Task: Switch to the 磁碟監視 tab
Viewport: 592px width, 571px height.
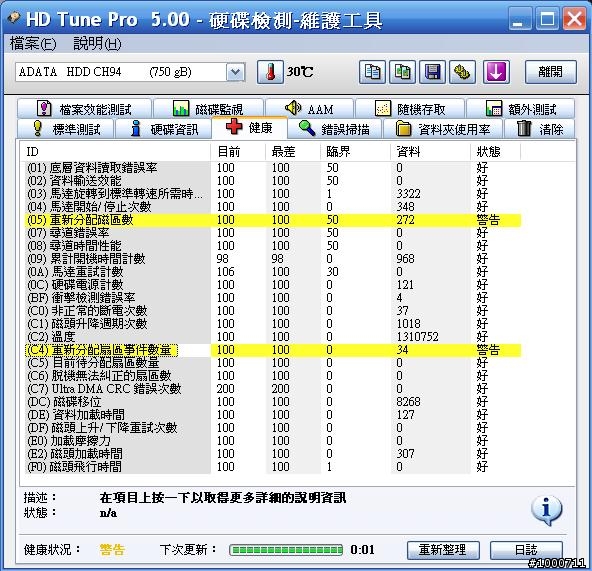Action: pos(208,109)
